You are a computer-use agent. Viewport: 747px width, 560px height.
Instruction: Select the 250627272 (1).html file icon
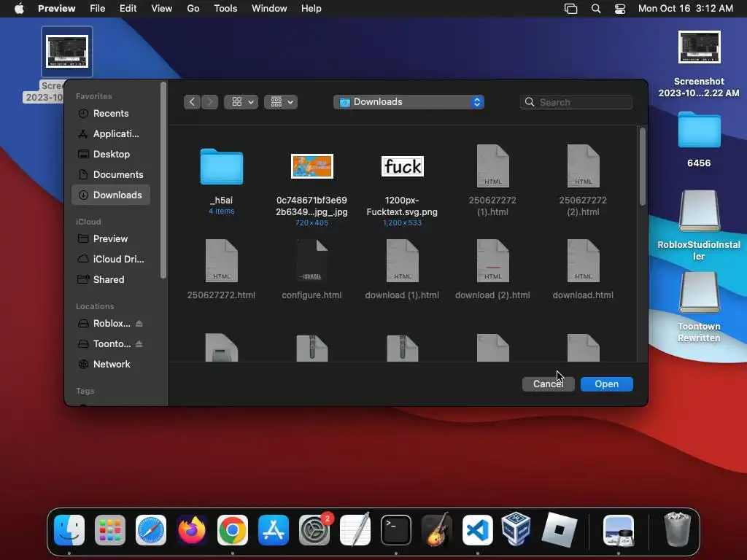pyautogui.click(x=493, y=166)
